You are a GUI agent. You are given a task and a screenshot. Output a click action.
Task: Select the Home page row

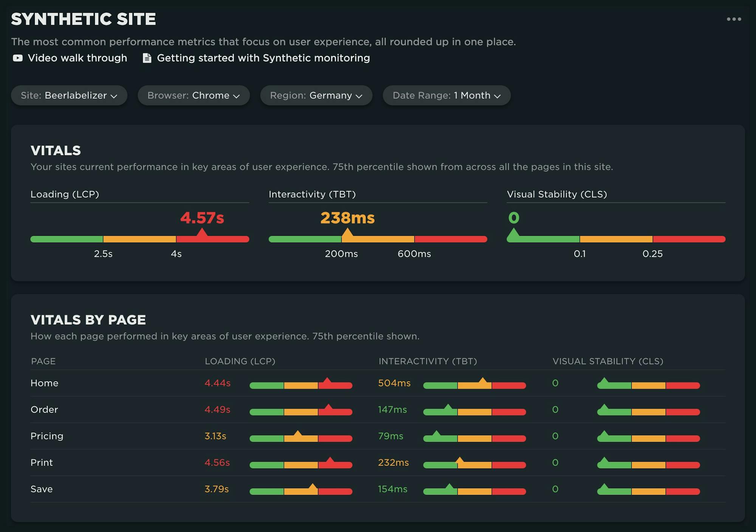pos(44,383)
